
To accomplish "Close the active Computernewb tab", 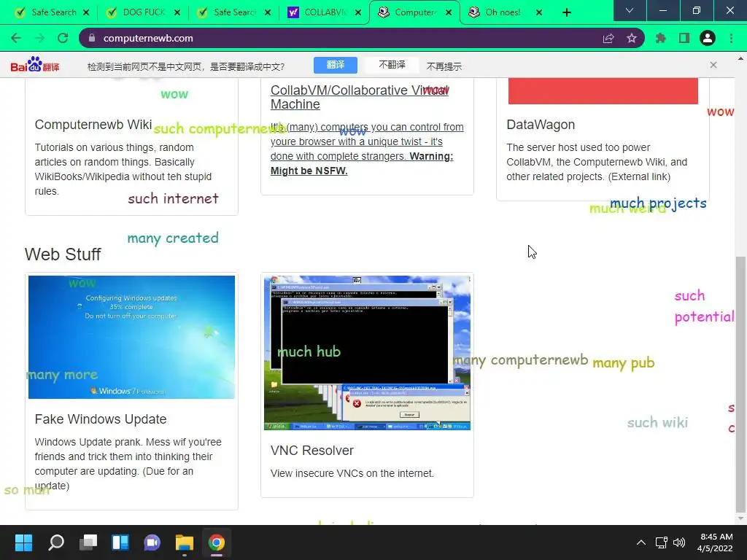I will (x=449, y=13).
